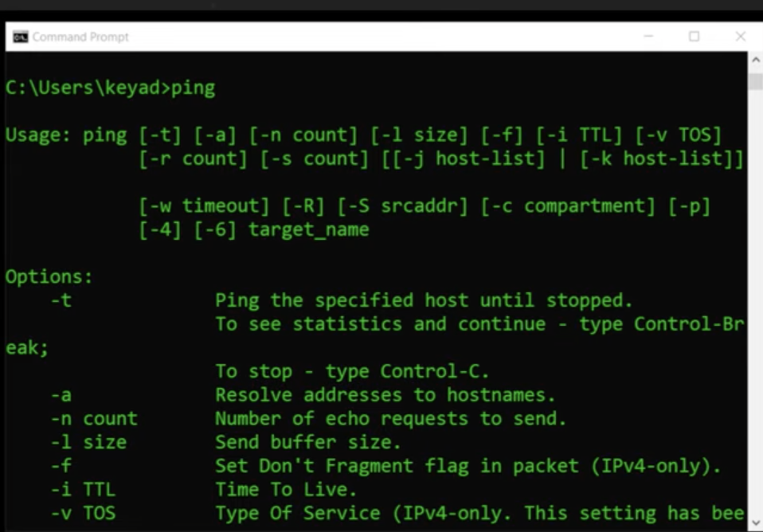Viewport: 763px width, 532px height.
Task: Click 'Send buffer size.' description
Action: click(x=308, y=443)
